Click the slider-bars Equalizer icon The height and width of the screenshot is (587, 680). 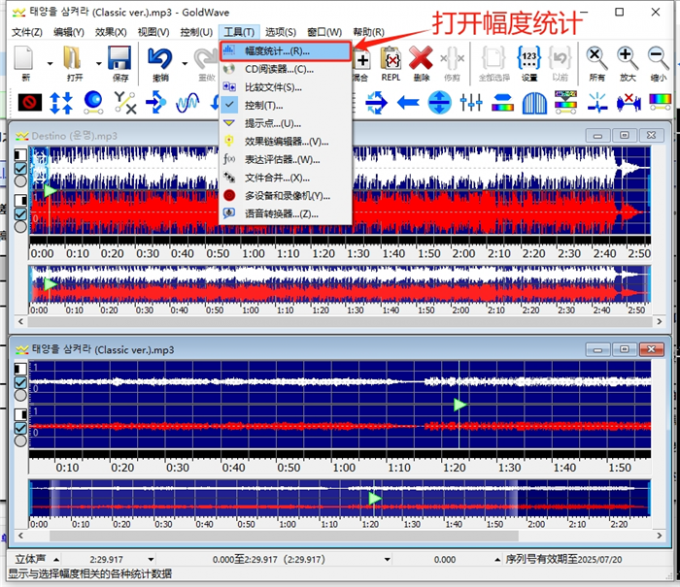click(471, 103)
